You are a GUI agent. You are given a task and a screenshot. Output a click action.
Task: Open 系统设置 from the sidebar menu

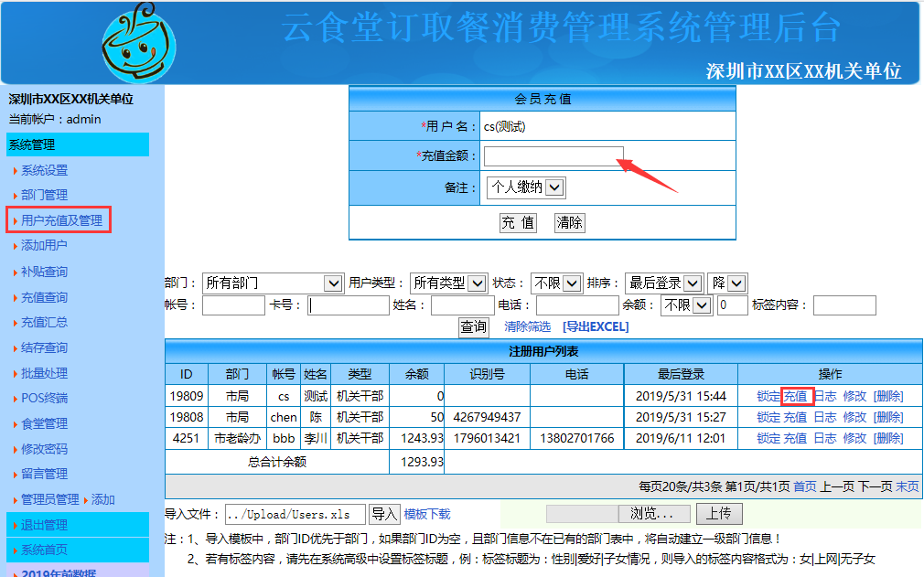tap(44, 170)
